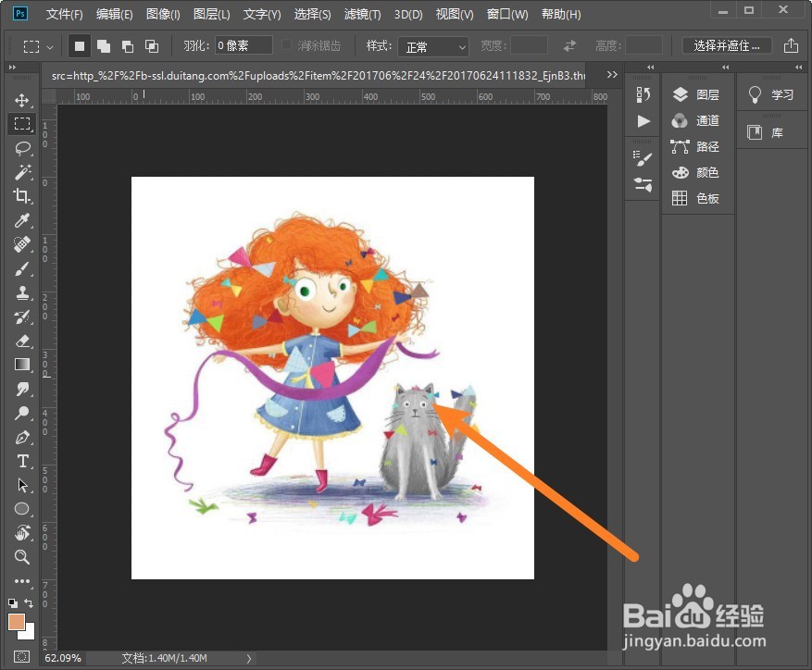Viewport: 812px width, 670px height.
Task: Click the 羽化 feather input field
Action: (x=244, y=45)
